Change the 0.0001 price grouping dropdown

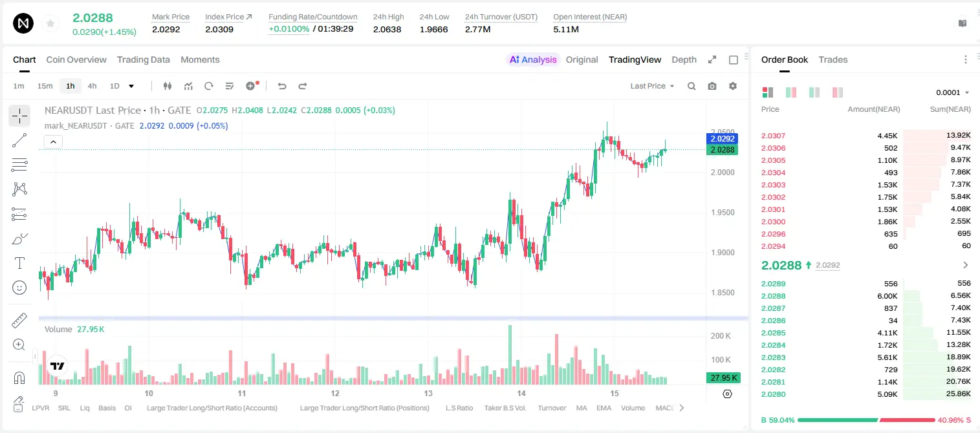pos(952,92)
